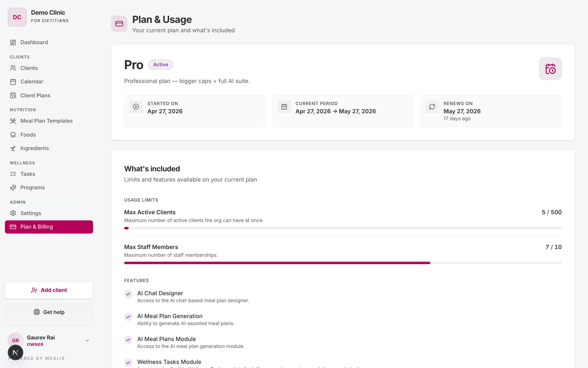Click the Demo Clinic name
The image size is (588, 368).
tap(48, 13)
